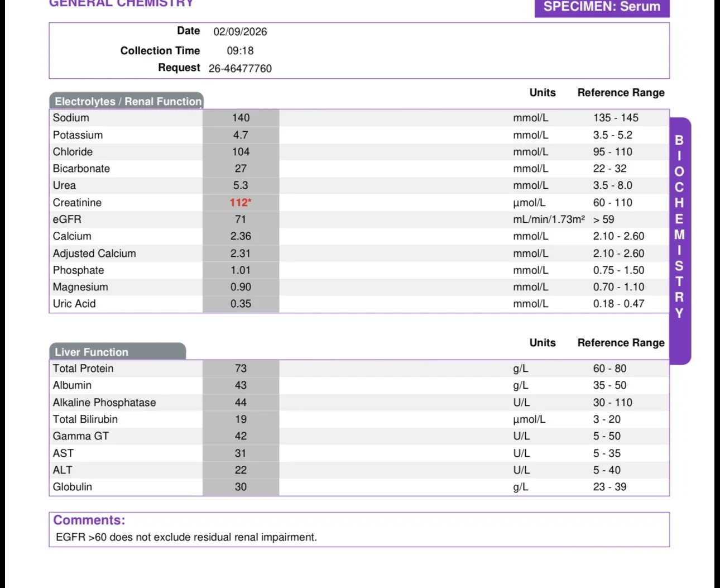Screen dimensions: 720x588
Task: Select the Albumin result 43
Action: coord(241,385)
